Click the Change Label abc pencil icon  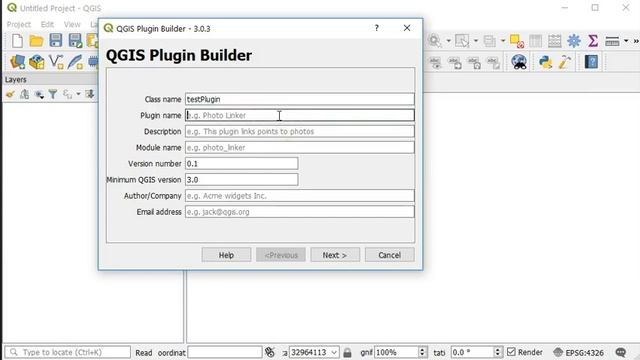click(493, 62)
